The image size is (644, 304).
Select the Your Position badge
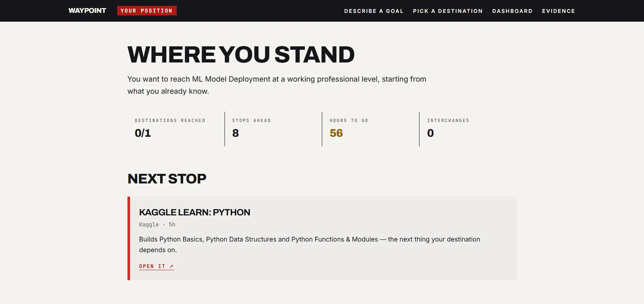[147, 10]
